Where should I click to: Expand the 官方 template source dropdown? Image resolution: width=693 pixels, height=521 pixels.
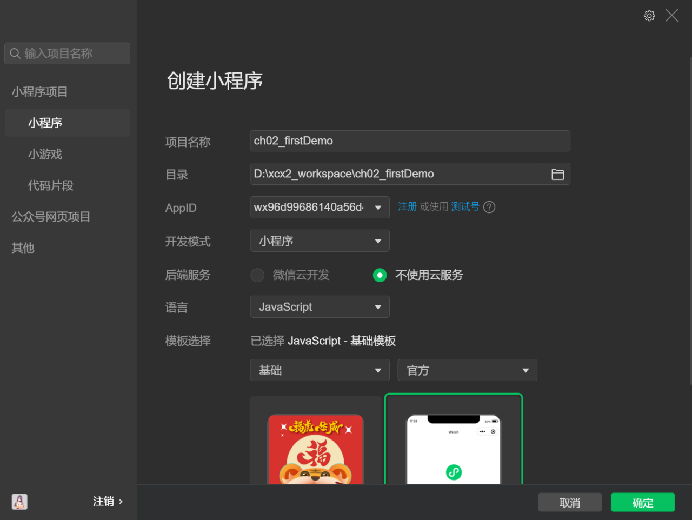(x=467, y=370)
